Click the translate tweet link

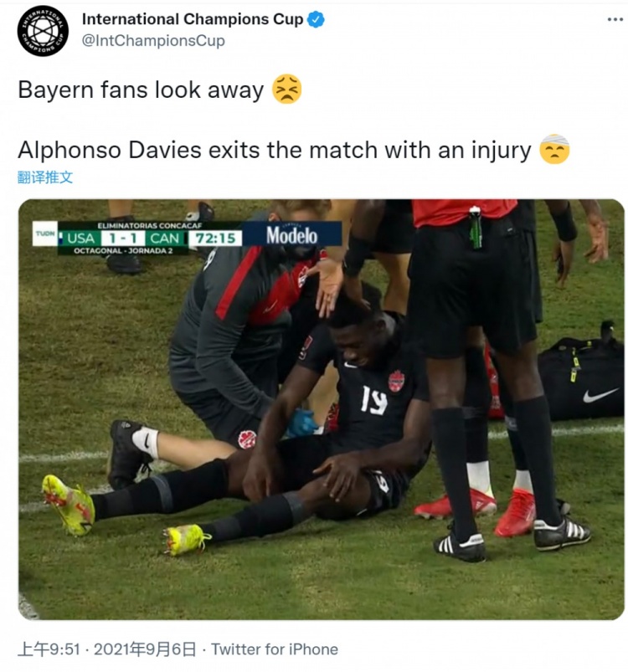click(45, 177)
